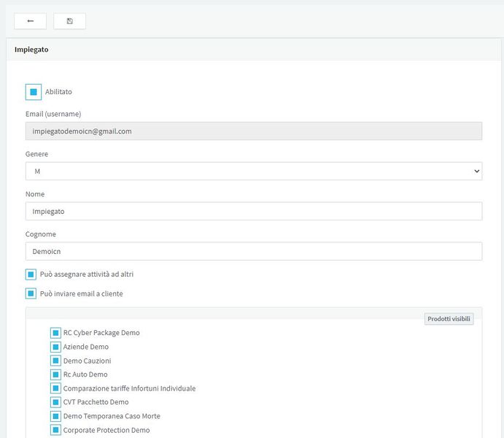Viewport: 504px width, 438px height.
Task: Uncheck RC Cyber Package Demo product
Action: point(55,333)
